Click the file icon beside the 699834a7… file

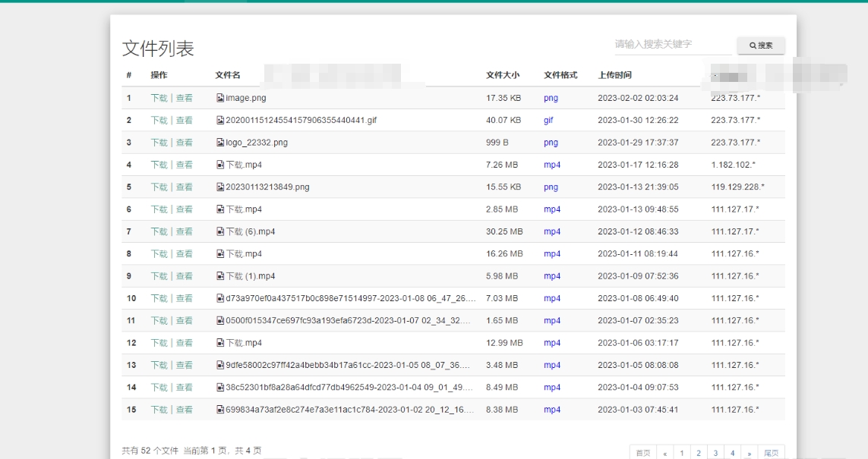pos(220,409)
